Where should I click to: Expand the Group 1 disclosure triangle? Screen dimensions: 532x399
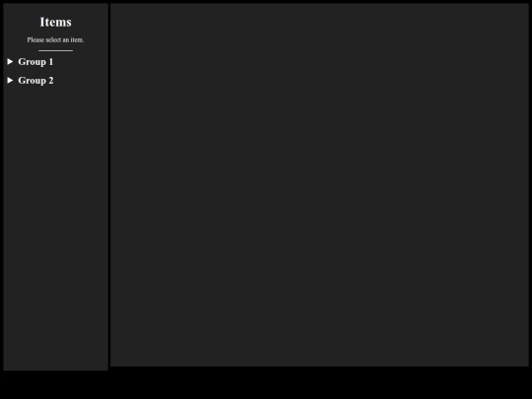tap(10, 61)
